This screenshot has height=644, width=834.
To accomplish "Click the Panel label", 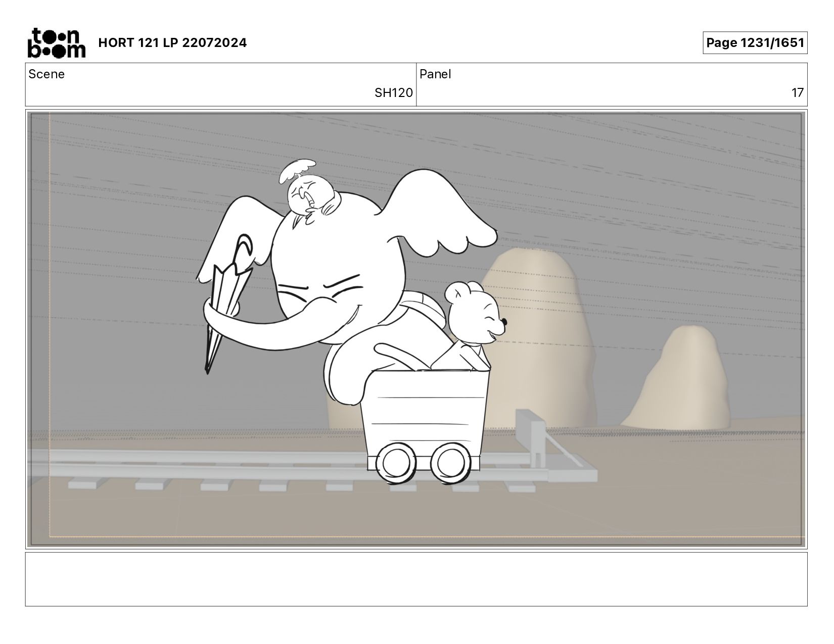I will tap(435, 74).
